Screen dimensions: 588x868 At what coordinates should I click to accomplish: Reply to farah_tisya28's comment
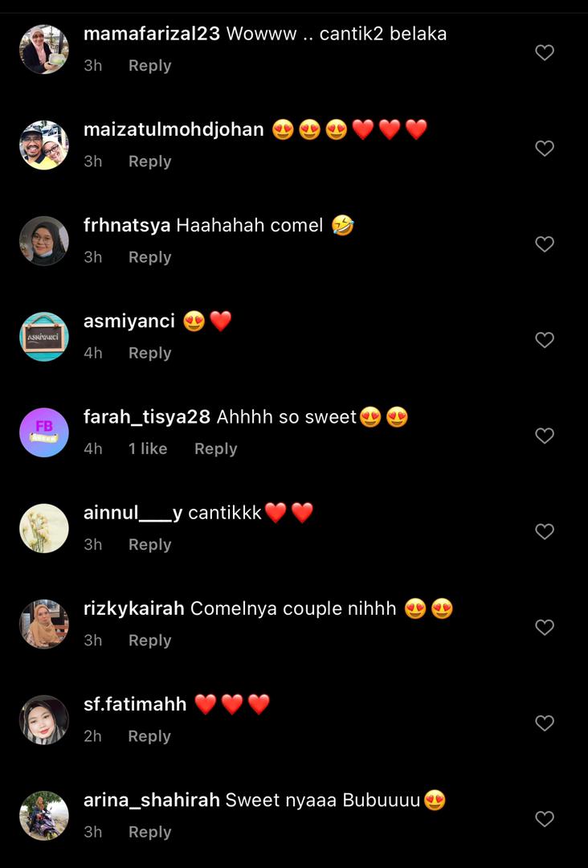(216, 449)
